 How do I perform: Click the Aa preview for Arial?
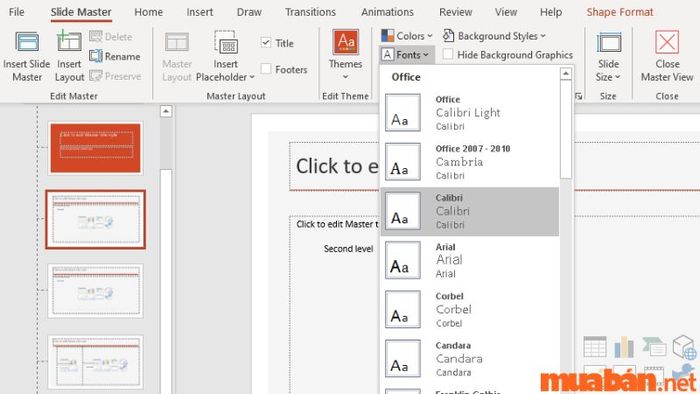(403, 260)
